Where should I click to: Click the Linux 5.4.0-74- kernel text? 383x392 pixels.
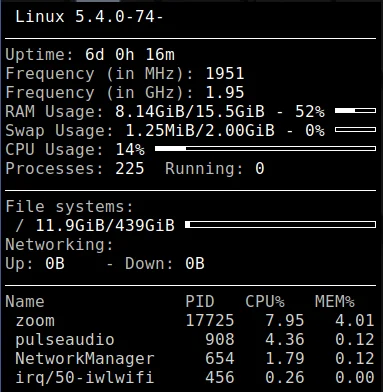click(x=89, y=17)
